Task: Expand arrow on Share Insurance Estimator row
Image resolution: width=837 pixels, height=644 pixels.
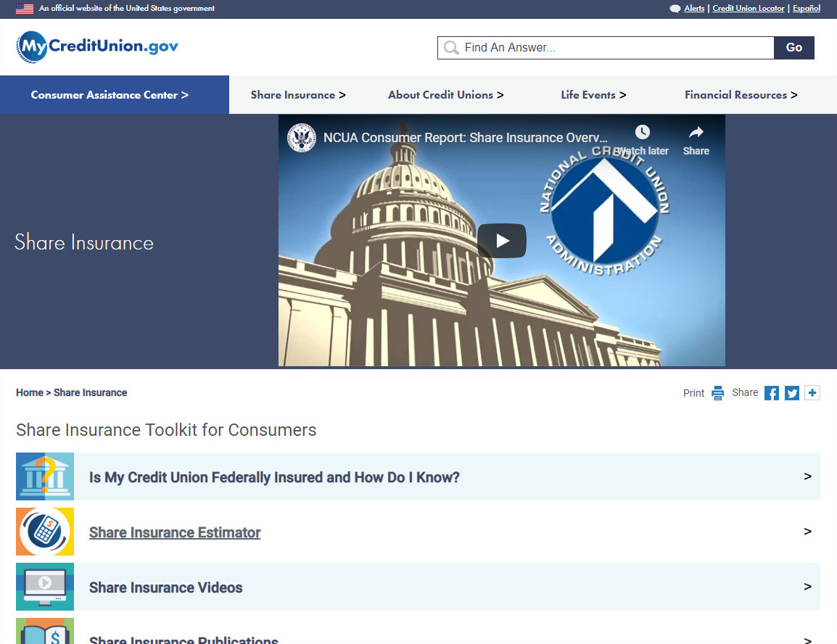Action: (808, 532)
